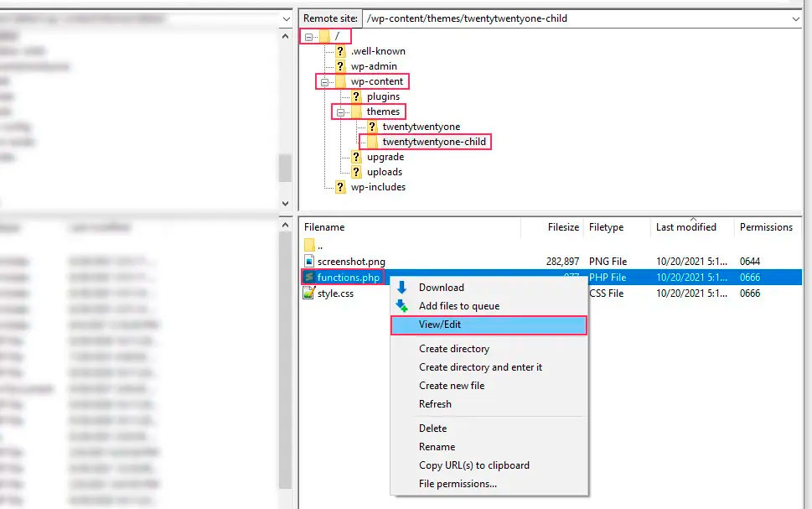The width and height of the screenshot is (812, 509).
Task: Collapse the root directory tree node
Action: point(308,37)
